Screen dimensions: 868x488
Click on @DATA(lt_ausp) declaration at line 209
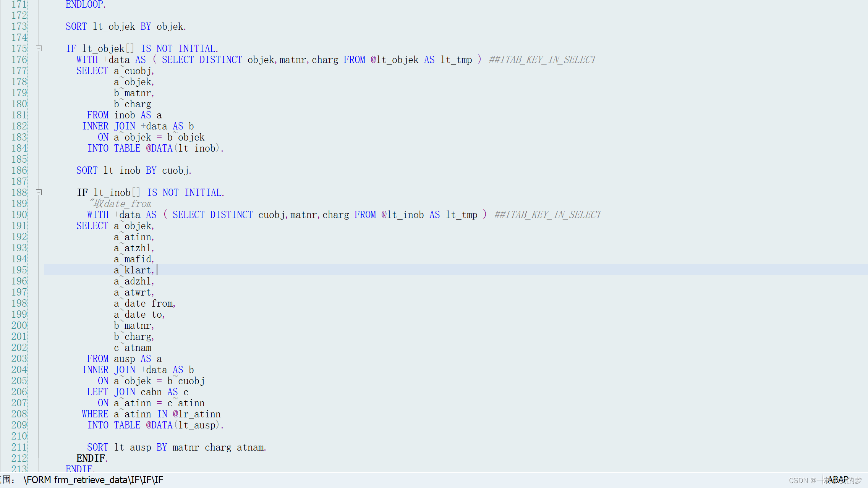183,425
